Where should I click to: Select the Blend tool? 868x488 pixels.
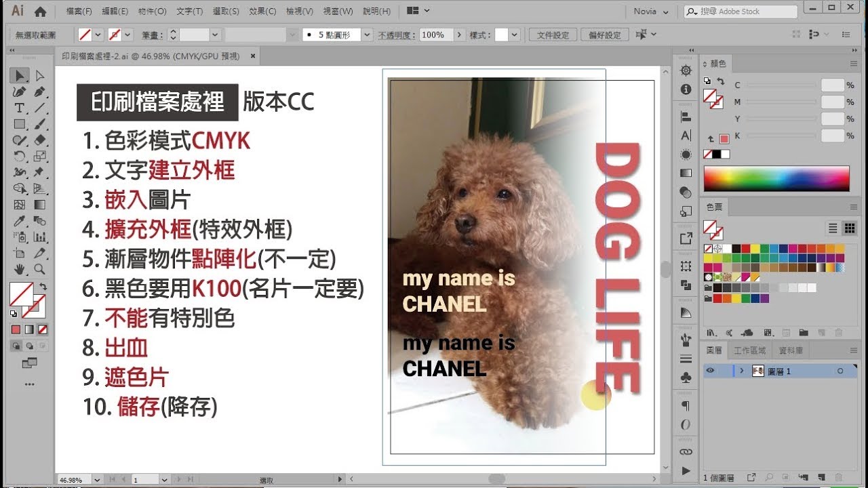tap(39, 221)
